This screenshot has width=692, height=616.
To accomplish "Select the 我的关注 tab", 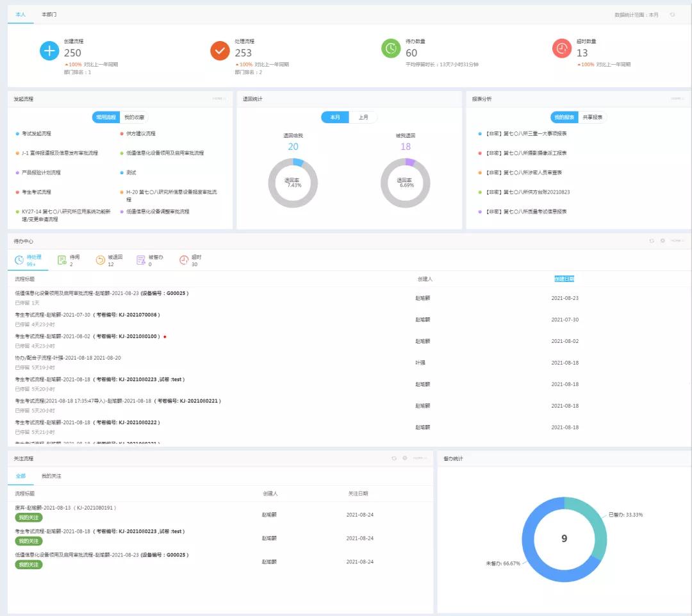I will [x=51, y=476].
